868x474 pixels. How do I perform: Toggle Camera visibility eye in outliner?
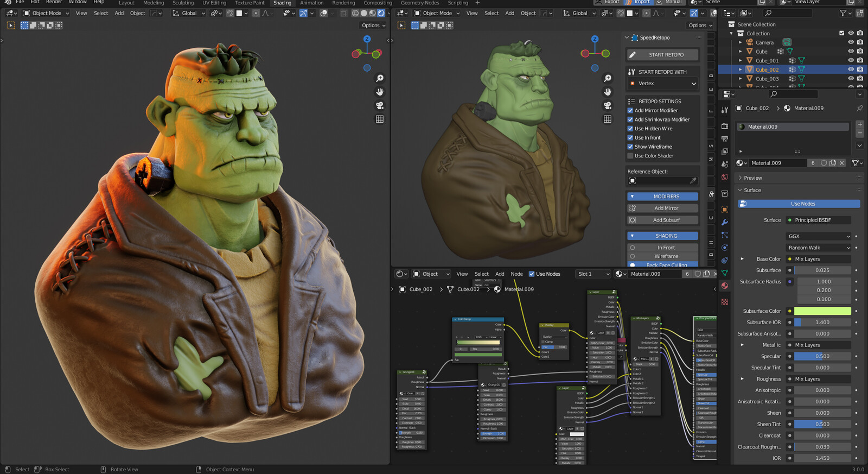click(851, 42)
